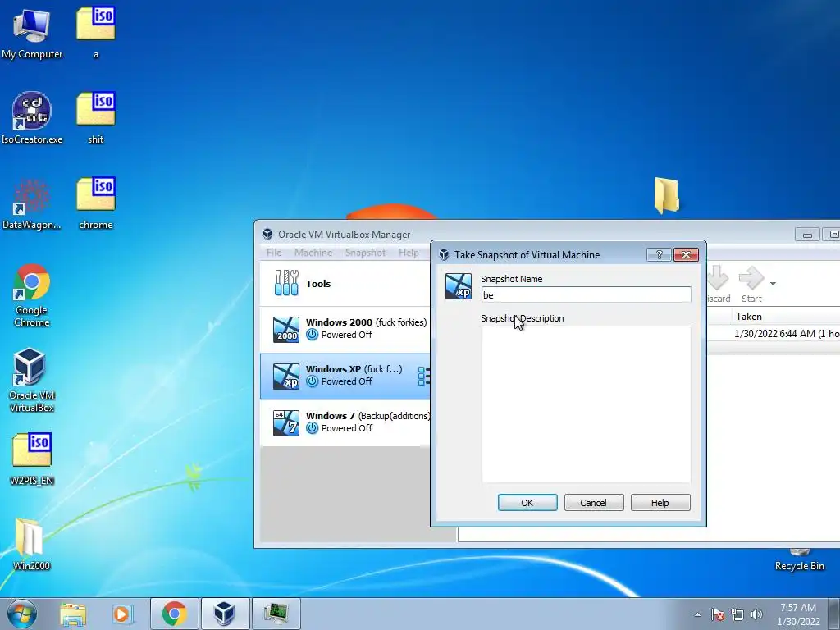Click the Help button in snapshot dialog
The image size is (840, 630).
click(660, 503)
